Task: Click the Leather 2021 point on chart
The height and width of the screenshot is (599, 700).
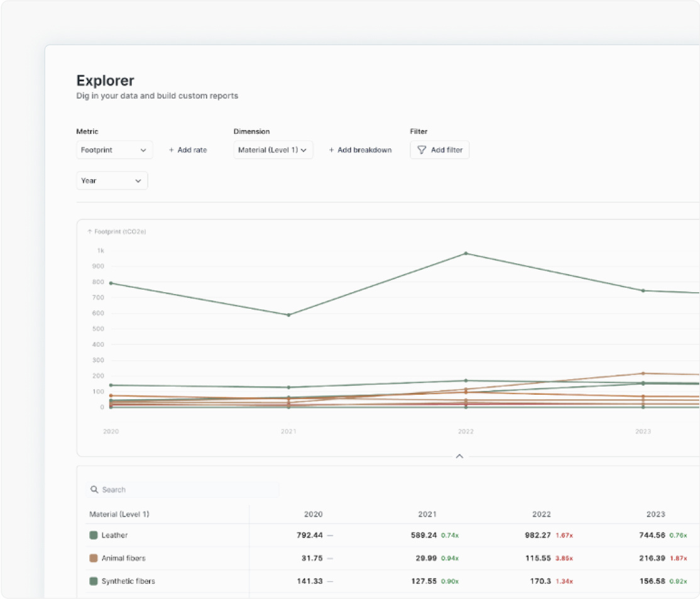Action: click(x=288, y=315)
